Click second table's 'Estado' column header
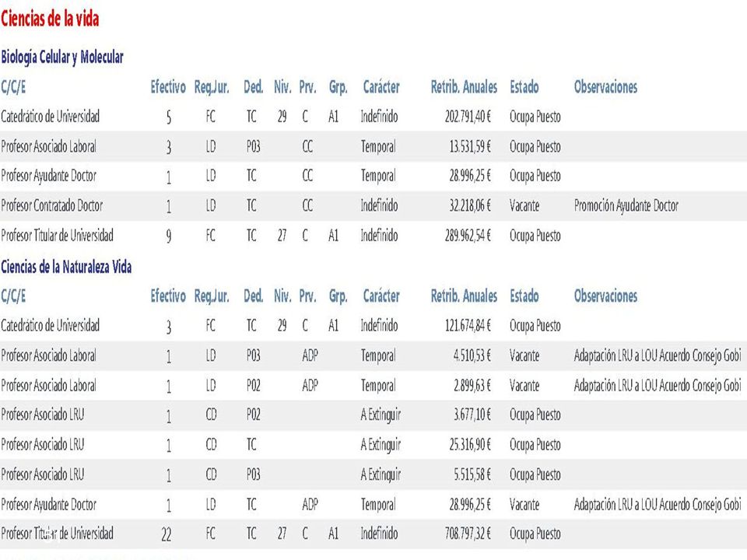 click(x=524, y=296)
